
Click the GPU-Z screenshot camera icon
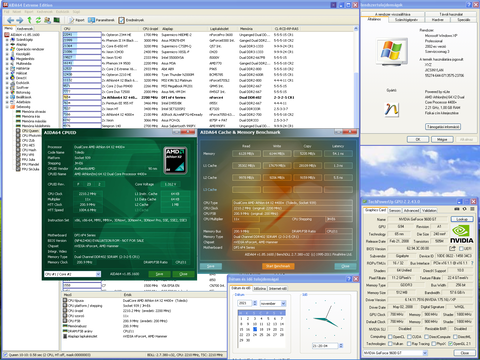(457, 209)
